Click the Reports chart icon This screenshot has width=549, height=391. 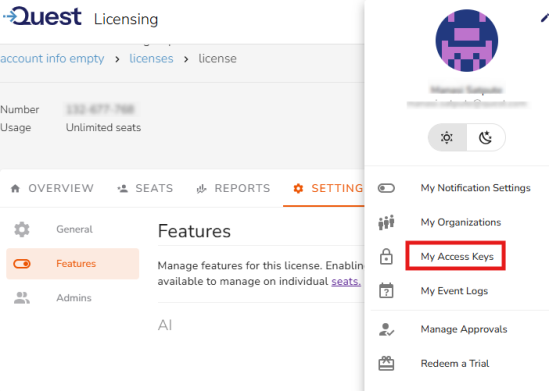[201, 189]
